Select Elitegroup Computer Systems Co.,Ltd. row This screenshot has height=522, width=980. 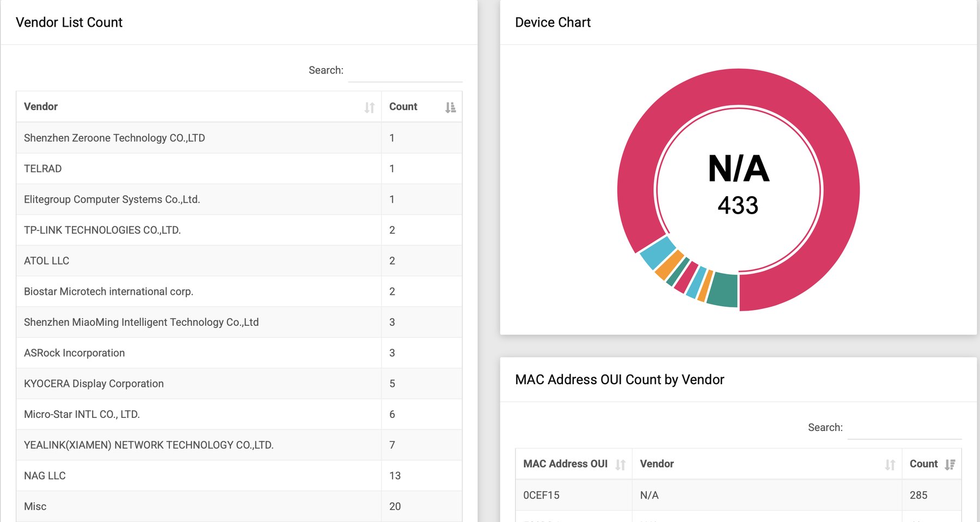(239, 199)
